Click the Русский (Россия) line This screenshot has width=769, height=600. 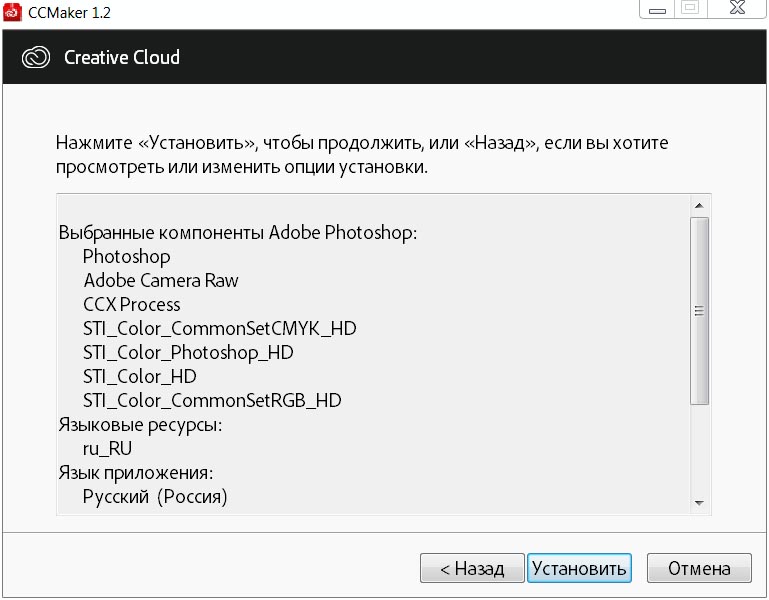click(x=155, y=497)
